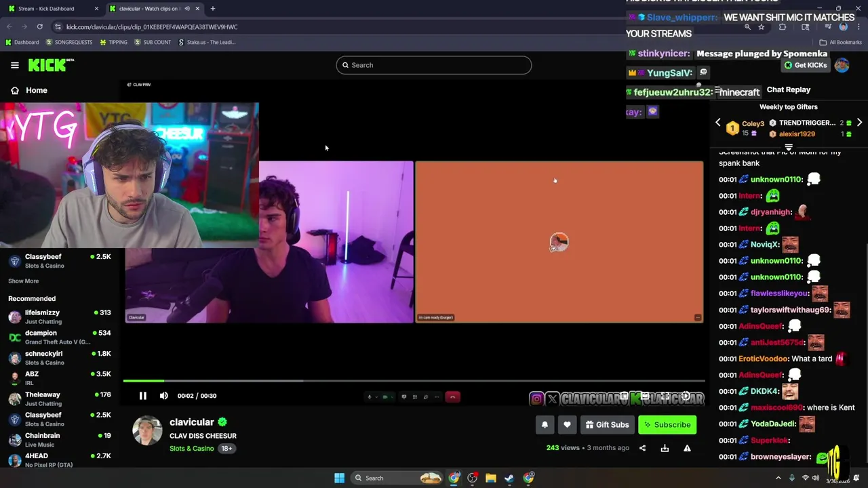
Task: Click the Gift Subs button
Action: (x=608, y=425)
